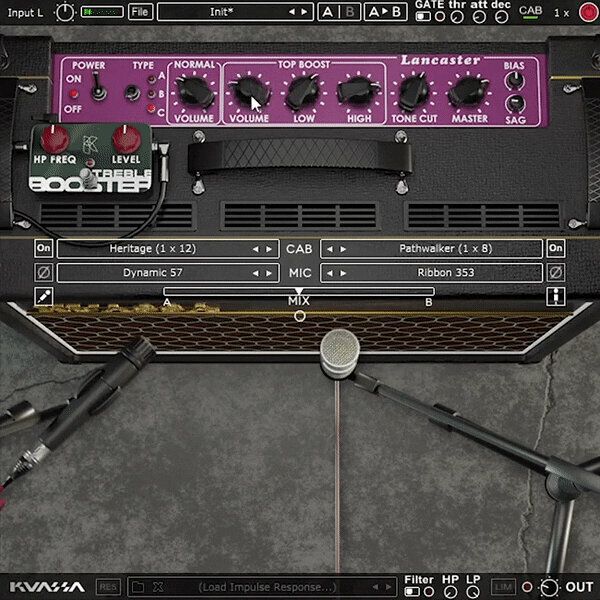Screen dimensions: 600x600
Task: Click the Top Boost VOLUME knob
Action: click(248, 94)
